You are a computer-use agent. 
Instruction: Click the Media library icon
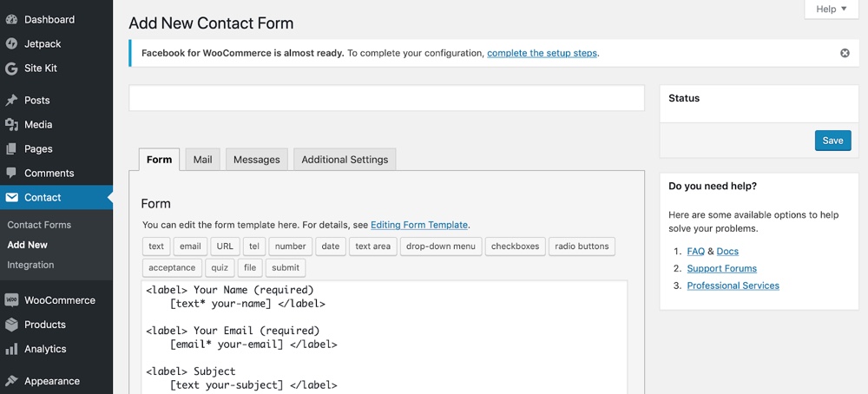click(x=11, y=124)
